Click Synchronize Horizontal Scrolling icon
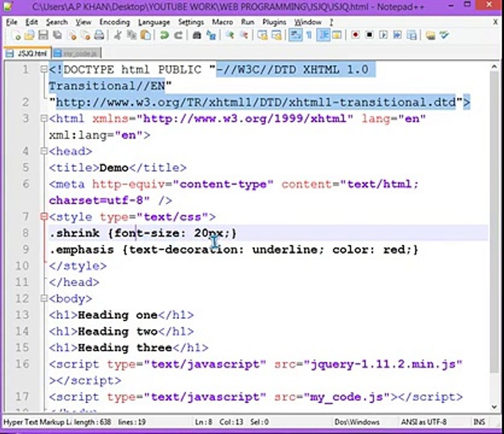The width and height of the screenshot is (504, 434). tap(277, 35)
